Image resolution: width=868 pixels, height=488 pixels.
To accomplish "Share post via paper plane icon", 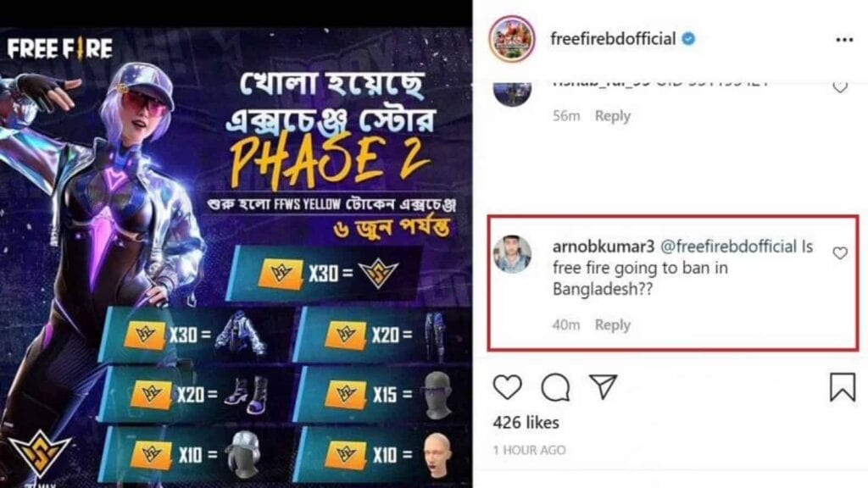I will (x=603, y=386).
